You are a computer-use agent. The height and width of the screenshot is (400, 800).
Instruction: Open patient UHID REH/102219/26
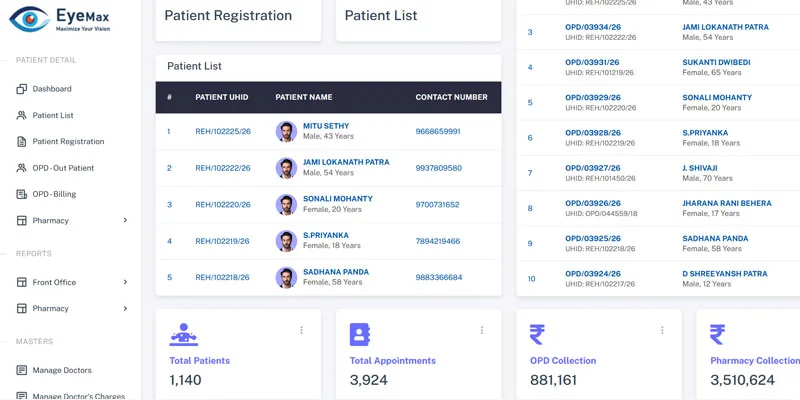click(222, 241)
